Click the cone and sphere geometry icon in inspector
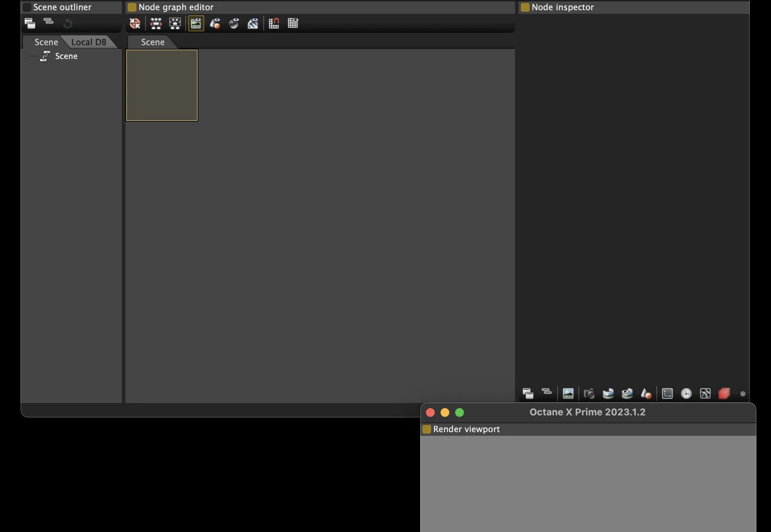The image size is (771, 532). [646, 394]
